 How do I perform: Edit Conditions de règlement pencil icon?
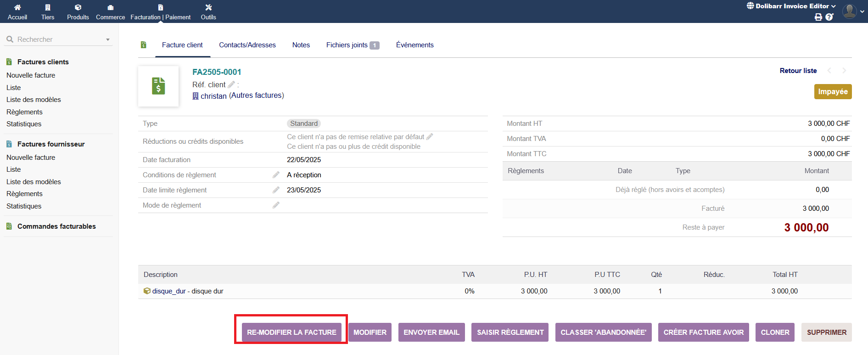[x=276, y=175]
